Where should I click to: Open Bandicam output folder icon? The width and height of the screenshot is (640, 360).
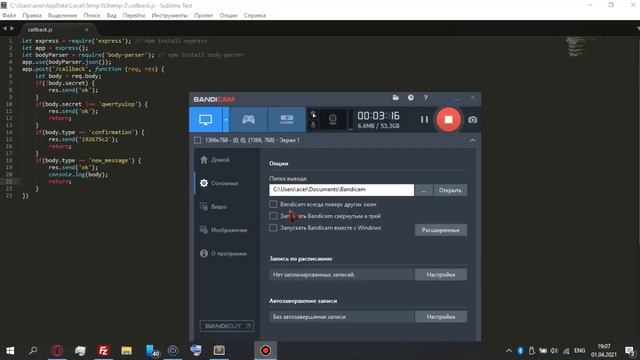396,98
